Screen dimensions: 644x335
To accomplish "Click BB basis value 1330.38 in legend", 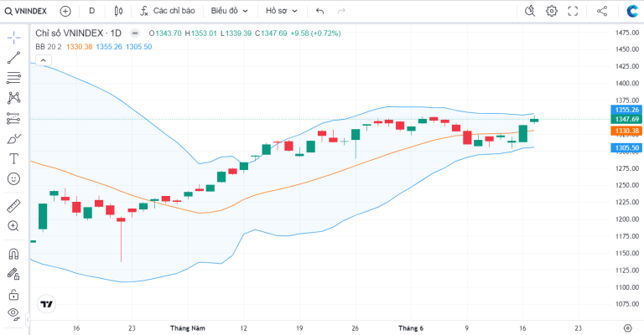I will [x=80, y=47].
